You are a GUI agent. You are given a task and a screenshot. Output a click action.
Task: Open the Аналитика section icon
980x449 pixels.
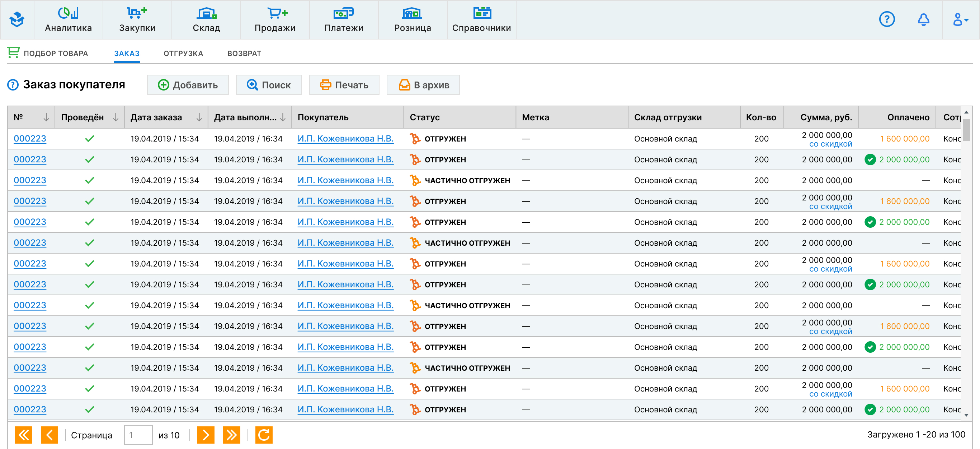pyautogui.click(x=69, y=13)
